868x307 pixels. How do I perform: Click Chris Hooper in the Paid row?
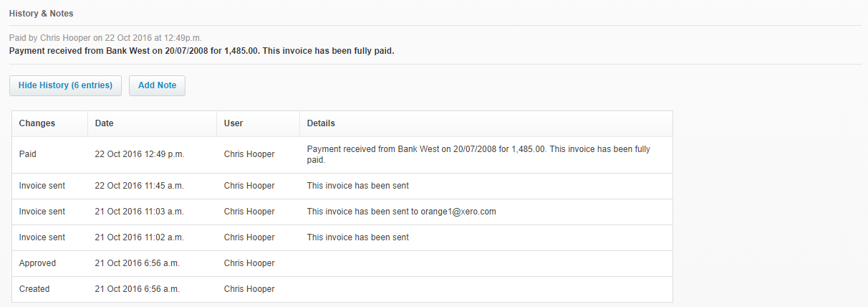249,154
